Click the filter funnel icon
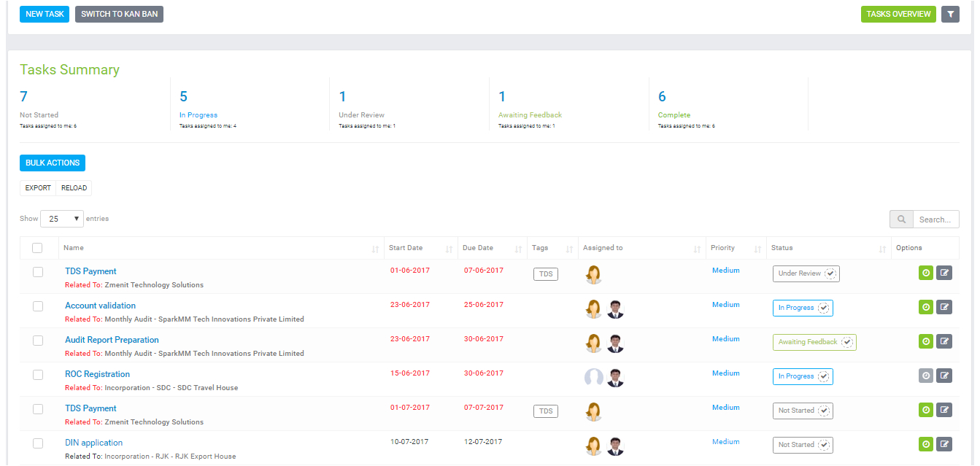The width and height of the screenshot is (980, 466). [950, 14]
